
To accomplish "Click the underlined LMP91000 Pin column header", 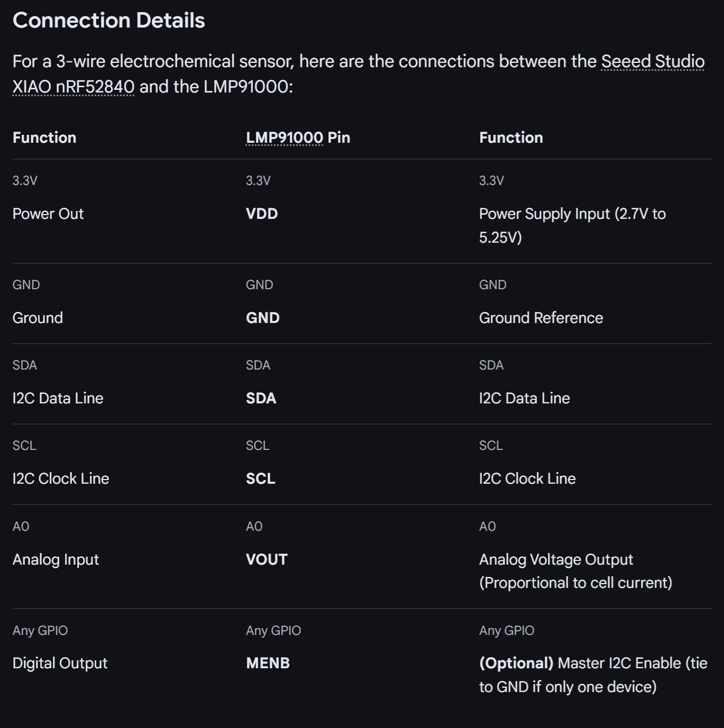I will click(285, 138).
